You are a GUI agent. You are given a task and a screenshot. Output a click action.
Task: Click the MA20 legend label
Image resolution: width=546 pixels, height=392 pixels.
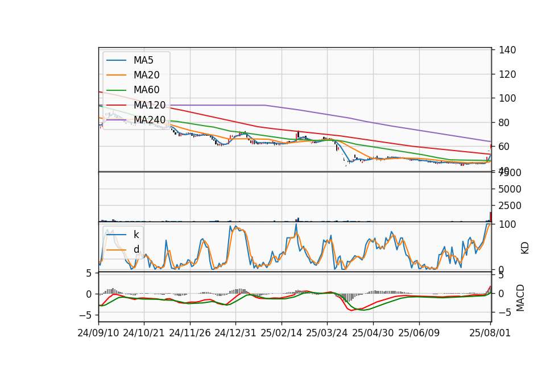point(146,75)
